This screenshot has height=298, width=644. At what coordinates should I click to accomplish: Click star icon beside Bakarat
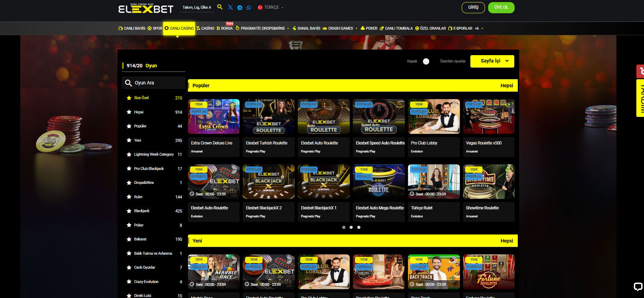point(129,239)
